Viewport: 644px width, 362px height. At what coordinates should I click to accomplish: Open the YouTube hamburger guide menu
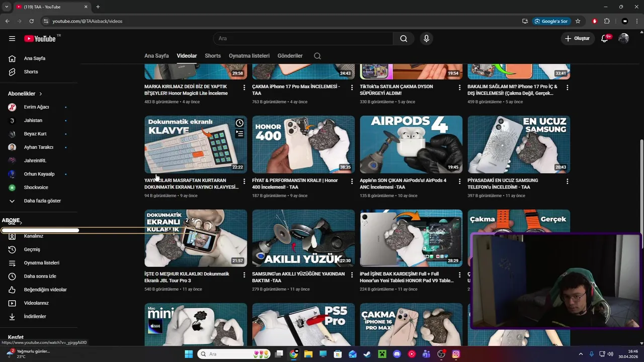click(12, 39)
